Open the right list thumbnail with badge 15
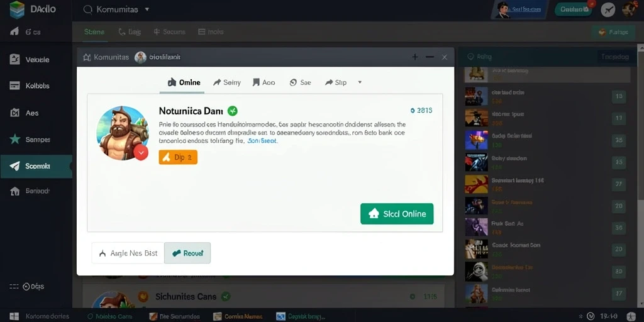The height and width of the screenshot is (322, 644). coord(476,96)
